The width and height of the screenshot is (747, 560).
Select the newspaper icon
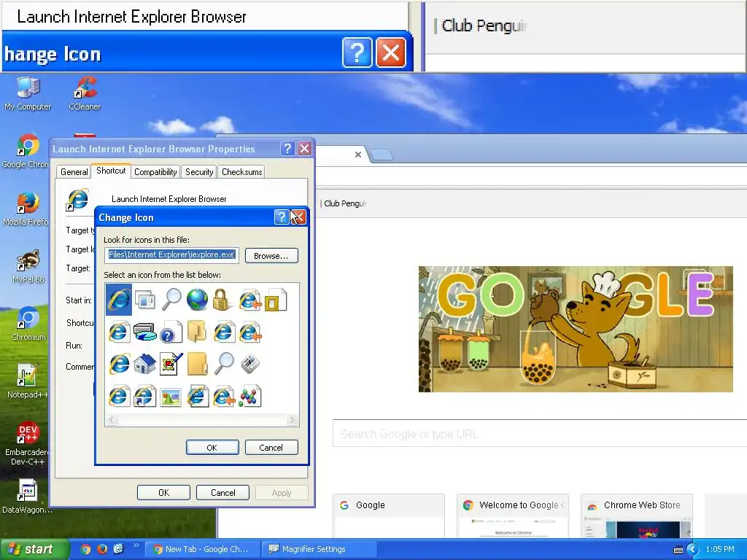pyautogui.click(x=249, y=365)
